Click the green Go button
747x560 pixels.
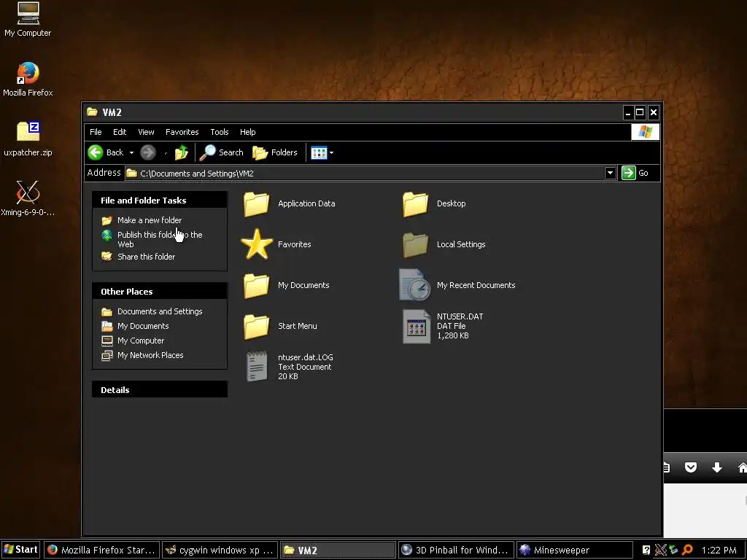(x=635, y=173)
